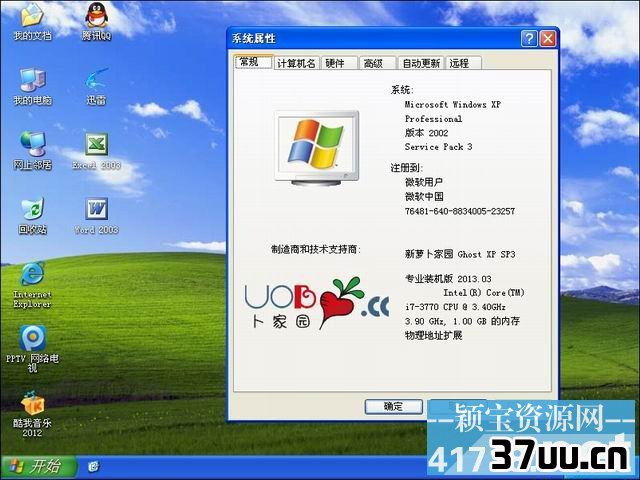Switch to the 常规 tab
This screenshot has height=480, width=640.
(253, 62)
